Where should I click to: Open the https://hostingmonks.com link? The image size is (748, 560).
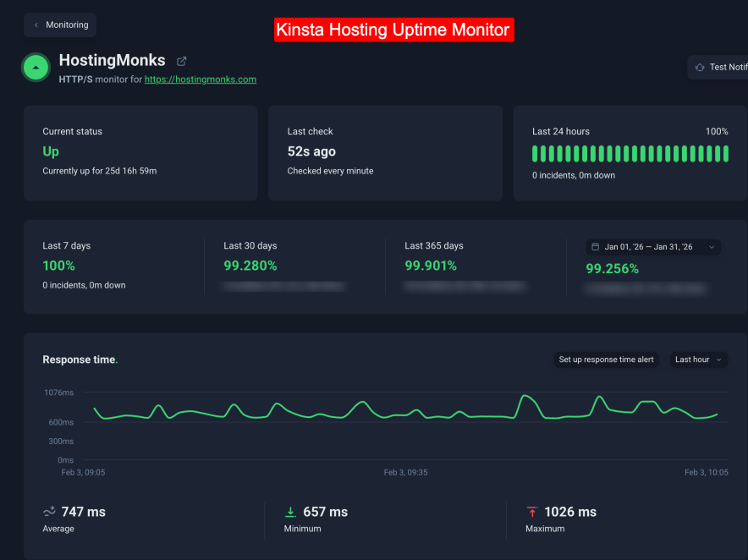click(x=201, y=80)
